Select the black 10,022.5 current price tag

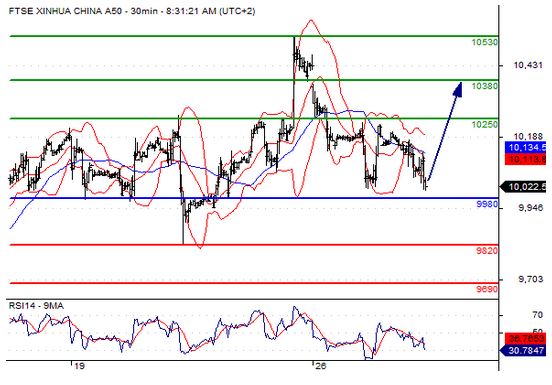pyautogui.click(x=523, y=187)
